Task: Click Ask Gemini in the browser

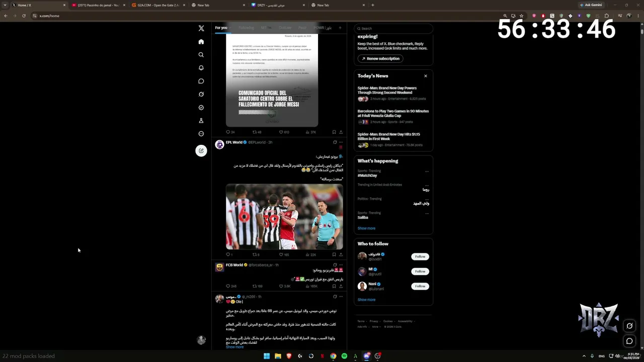Action: [x=591, y=5]
